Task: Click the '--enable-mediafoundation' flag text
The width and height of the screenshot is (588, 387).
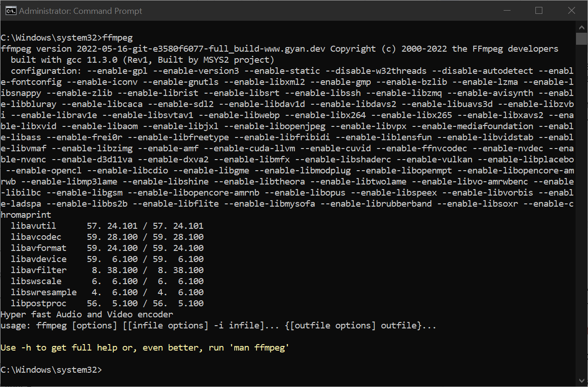Action: pos(472,126)
